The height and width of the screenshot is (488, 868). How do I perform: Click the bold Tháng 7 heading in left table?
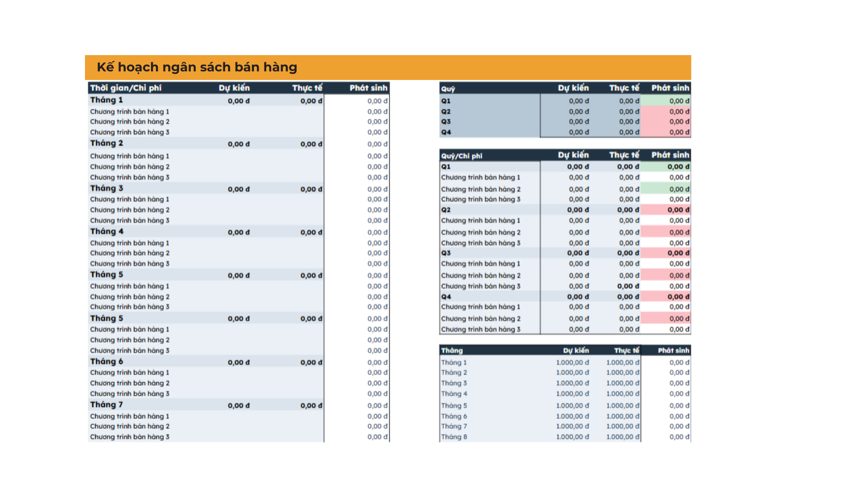coord(107,405)
